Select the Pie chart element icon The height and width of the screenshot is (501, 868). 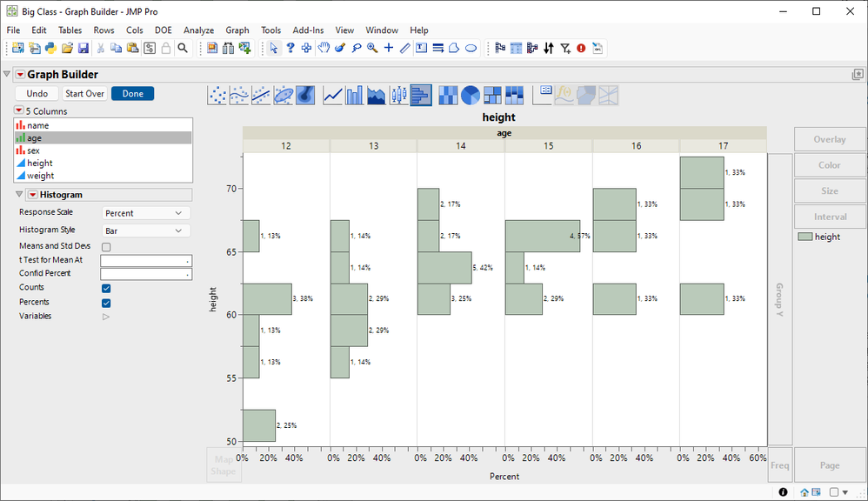pyautogui.click(x=470, y=96)
